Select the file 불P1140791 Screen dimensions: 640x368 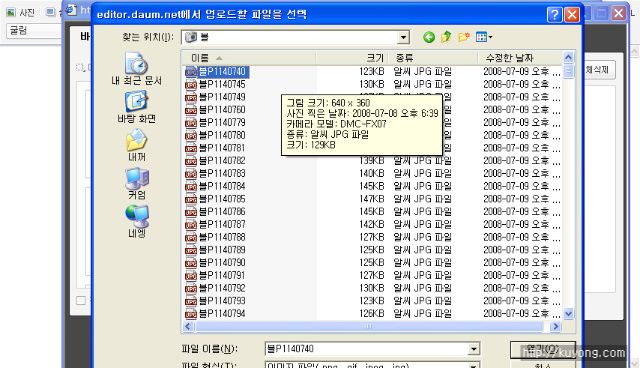pyautogui.click(x=222, y=275)
